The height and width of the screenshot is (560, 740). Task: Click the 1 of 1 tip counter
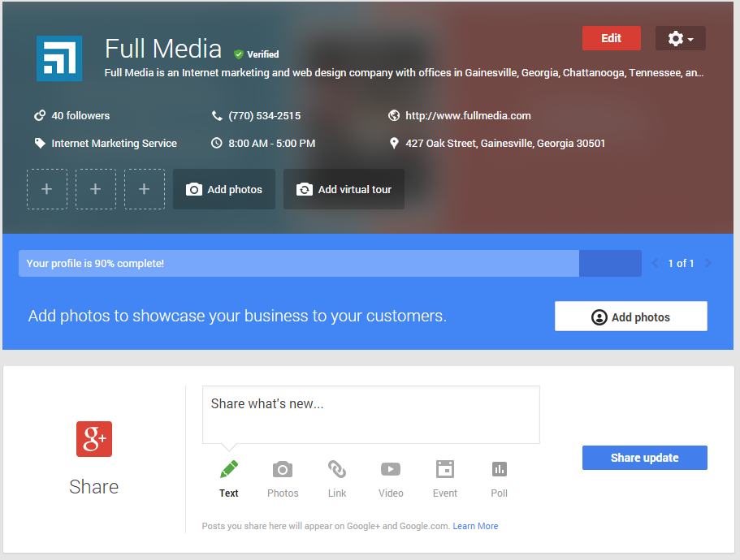681,263
